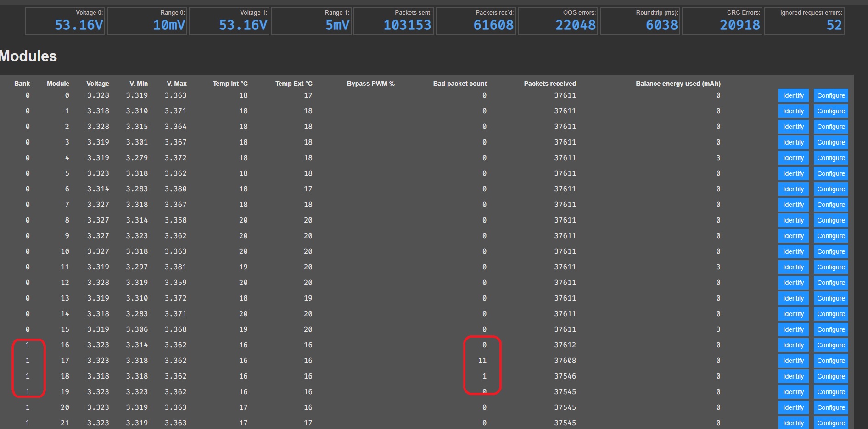This screenshot has height=429, width=868.
Task: Click the Range 1 value 5mV
Action: (337, 25)
